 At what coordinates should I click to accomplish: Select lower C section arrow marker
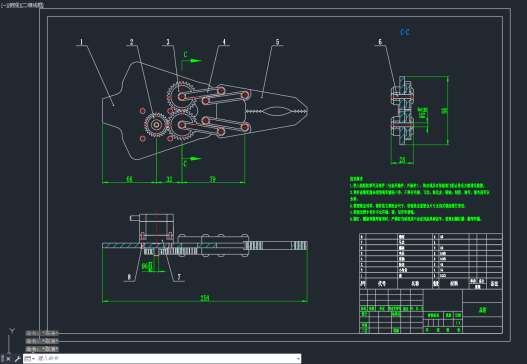coord(191,161)
